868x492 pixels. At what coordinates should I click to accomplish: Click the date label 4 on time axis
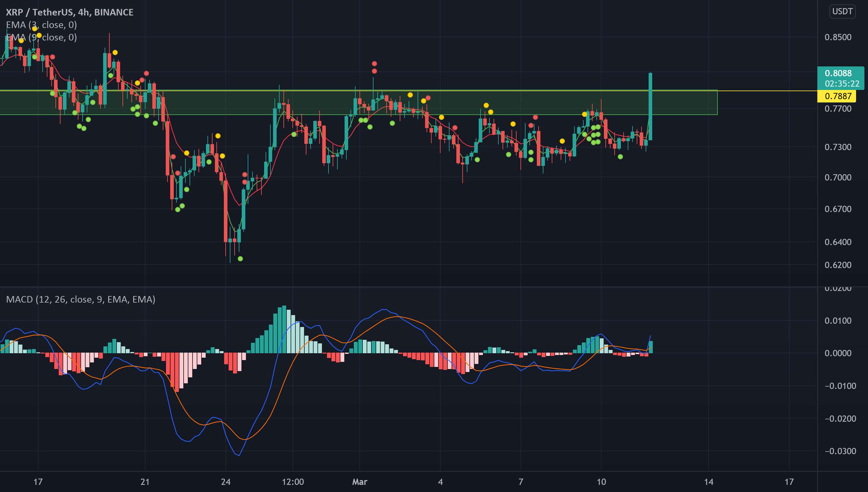coord(440,482)
